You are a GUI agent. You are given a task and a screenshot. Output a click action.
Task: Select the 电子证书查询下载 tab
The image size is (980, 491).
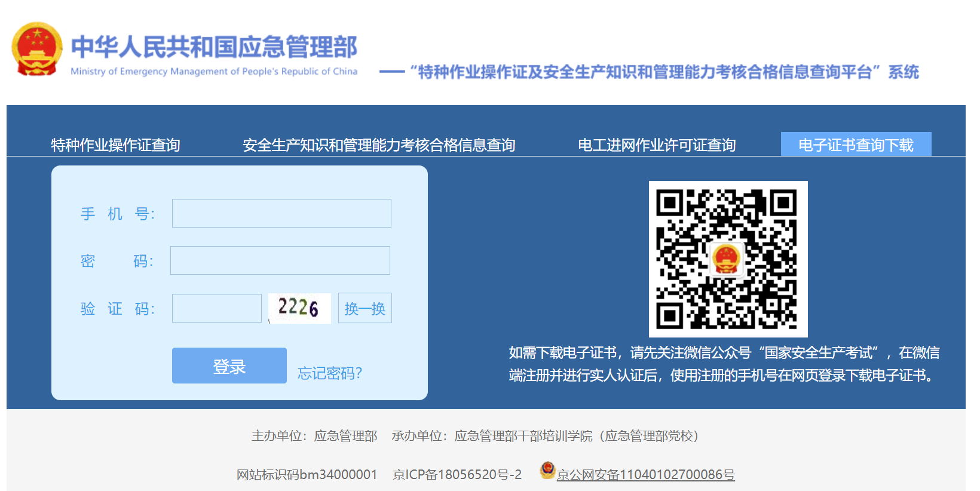pyautogui.click(x=856, y=145)
